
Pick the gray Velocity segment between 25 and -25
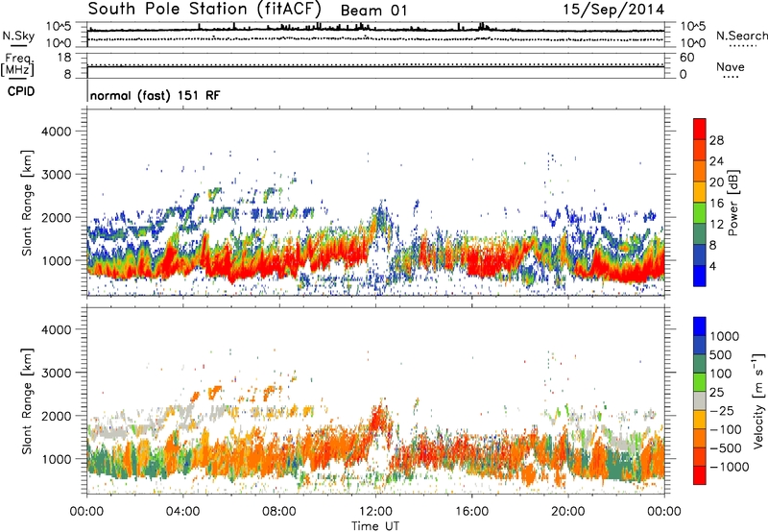(x=700, y=400)
